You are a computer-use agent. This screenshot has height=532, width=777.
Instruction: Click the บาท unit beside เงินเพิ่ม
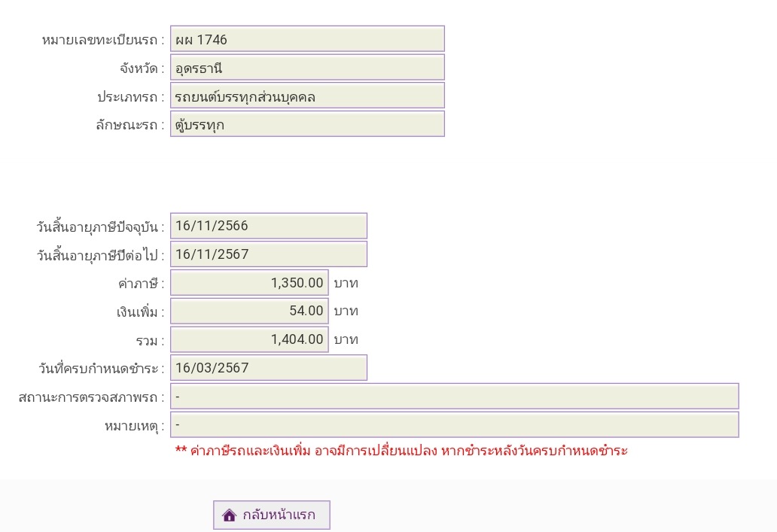click(346, 312)
